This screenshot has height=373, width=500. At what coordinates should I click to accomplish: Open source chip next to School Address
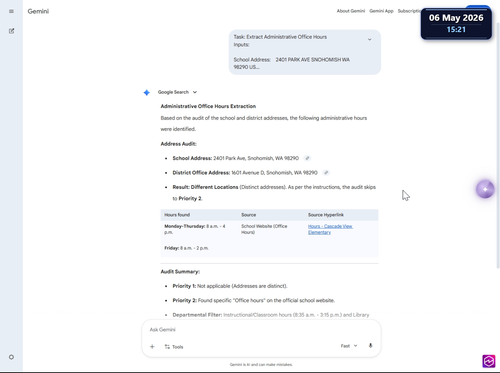pos(307,158)
